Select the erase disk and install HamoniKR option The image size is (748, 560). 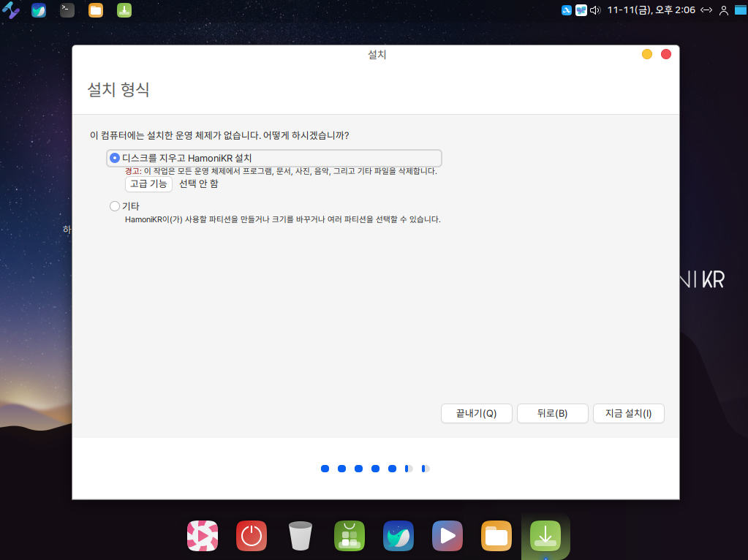tap(115, 158)
